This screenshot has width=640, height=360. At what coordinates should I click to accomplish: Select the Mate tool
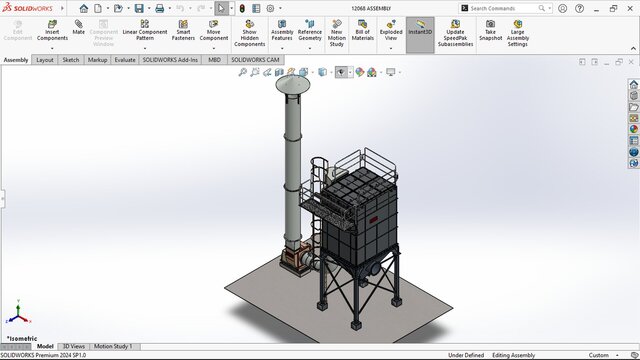[x=78, y=27]
